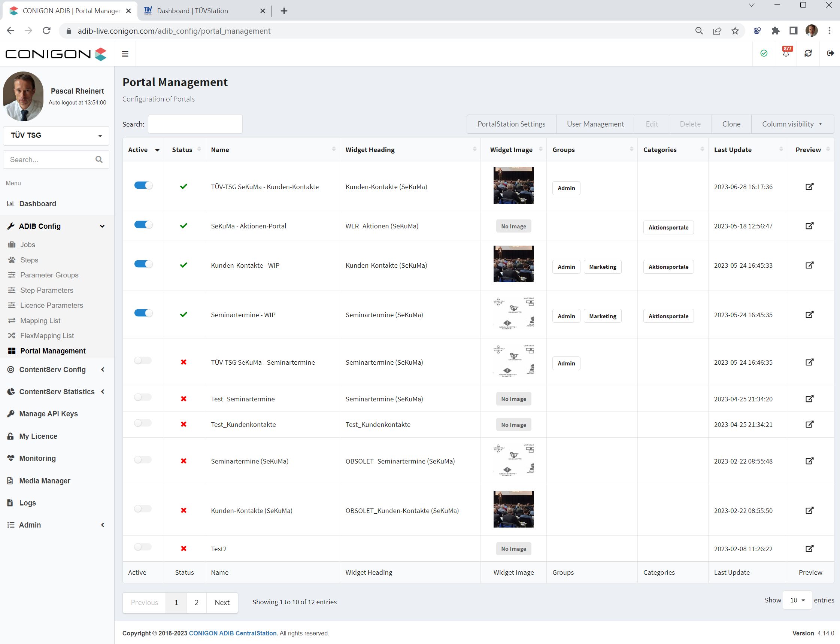The image size is (840, 644).
Task: Click the green status check icon in header
Action: tap(764, 53)
